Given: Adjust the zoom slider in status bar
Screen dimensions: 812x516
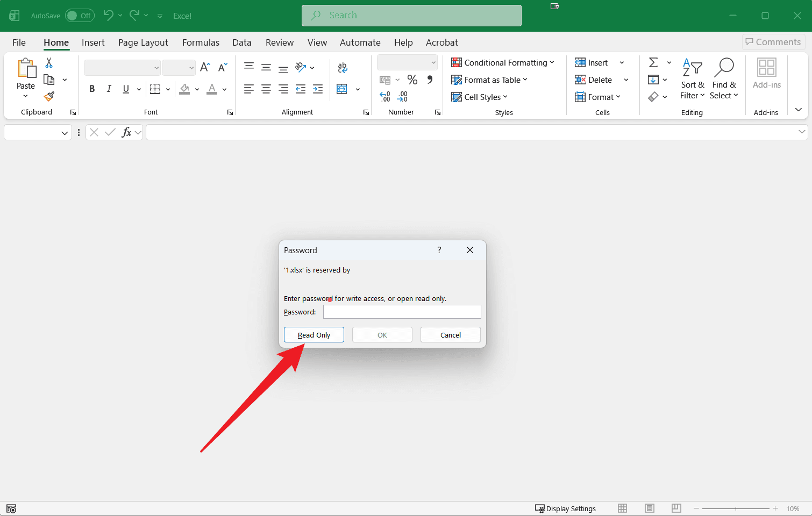Looking at the screenshot, I should (x=736, y=508).
